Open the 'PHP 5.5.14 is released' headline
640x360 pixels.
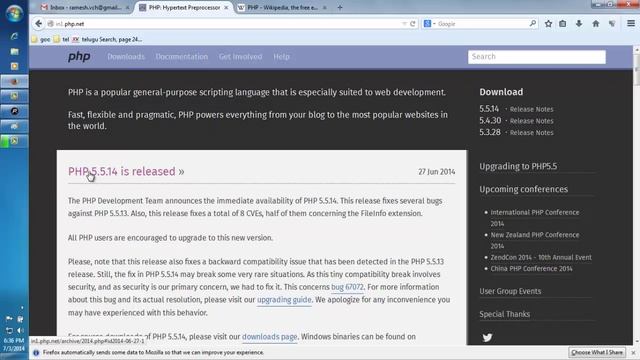122,171
